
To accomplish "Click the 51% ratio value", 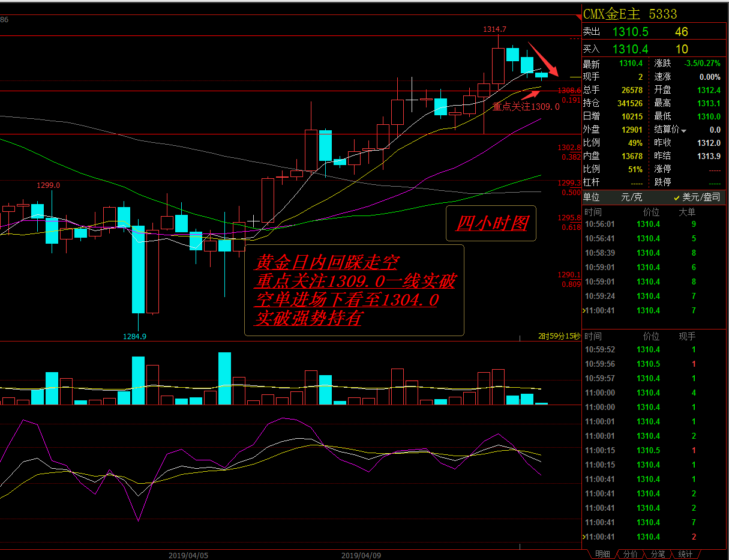I will (x=635, y=169).
